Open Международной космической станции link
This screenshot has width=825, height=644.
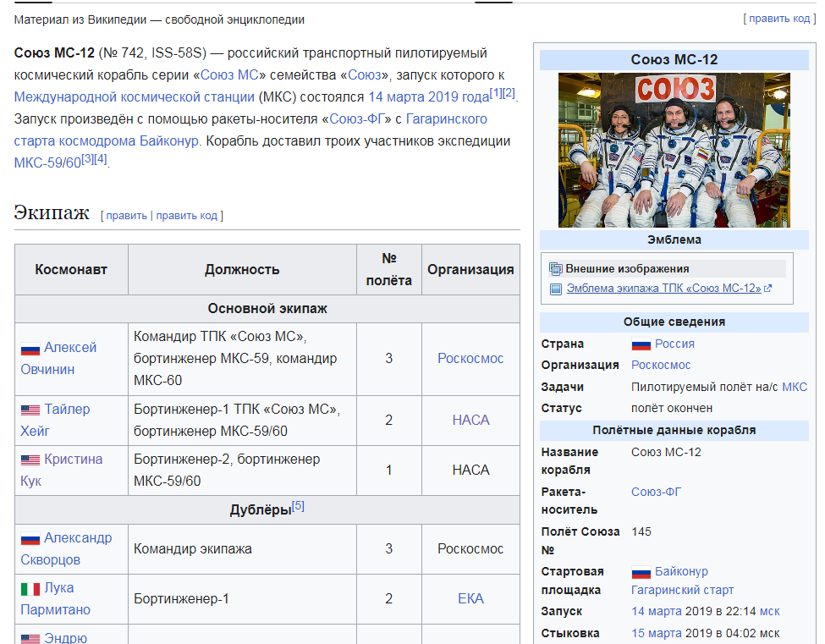135,96
